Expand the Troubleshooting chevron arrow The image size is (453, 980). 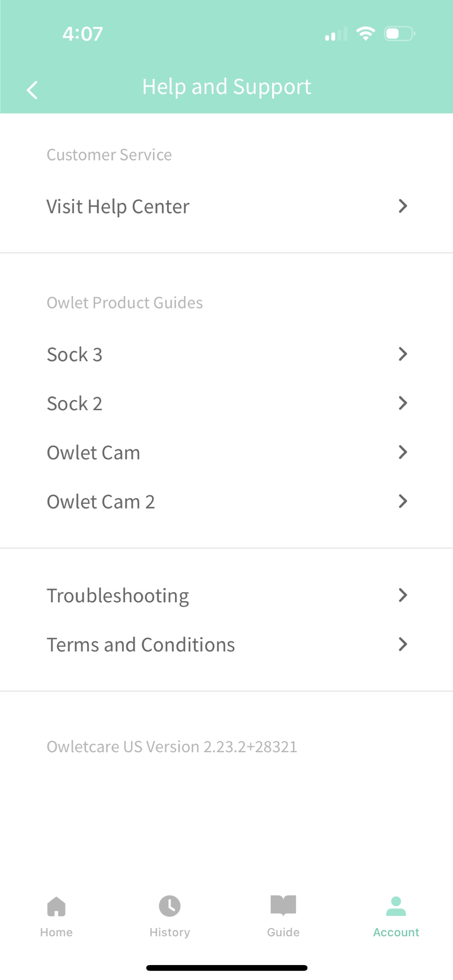403,595
